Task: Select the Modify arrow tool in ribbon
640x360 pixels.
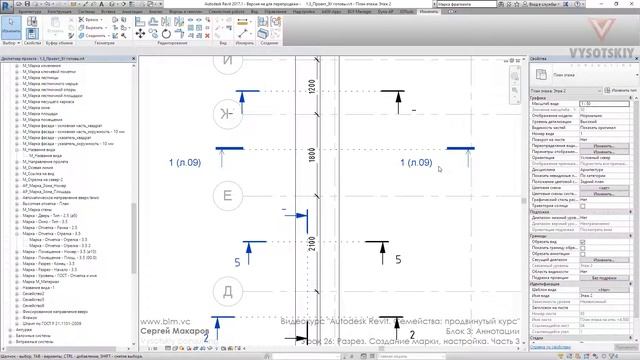Action: [11, 27]
